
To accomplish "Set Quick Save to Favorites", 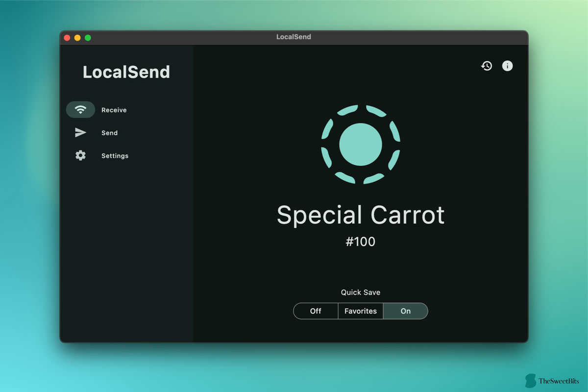I will (x=361, y=311).
